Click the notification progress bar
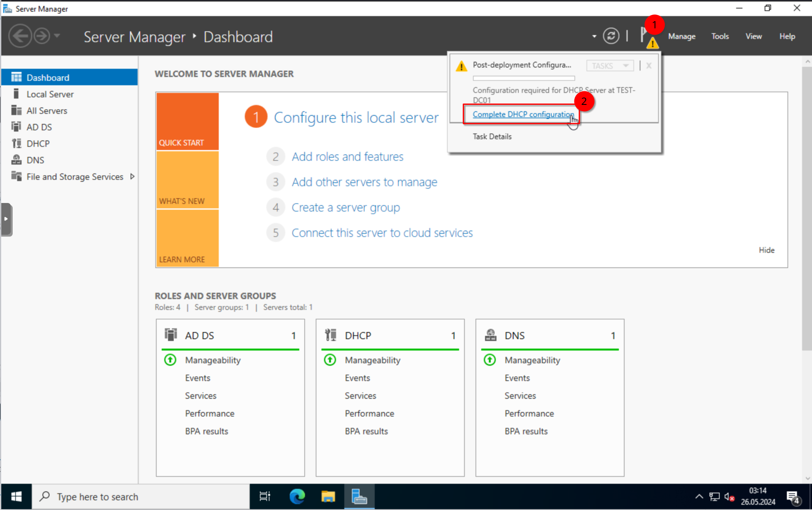 (524, 78)
